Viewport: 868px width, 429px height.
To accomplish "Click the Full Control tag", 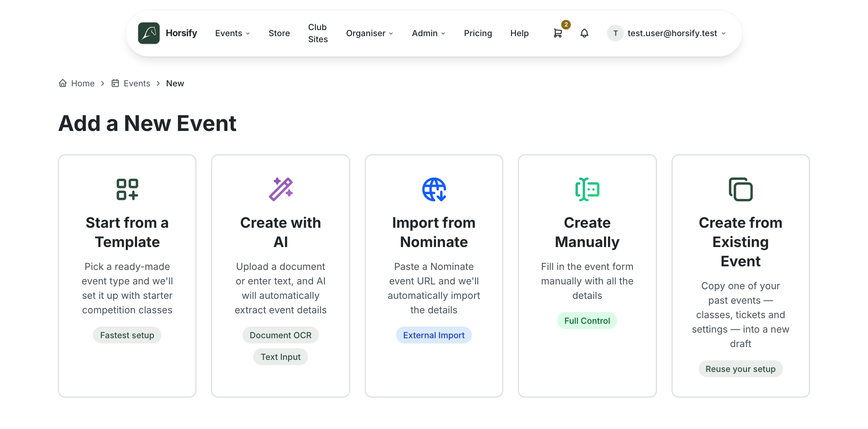I will pyautogui.click(x=587, y=321).
